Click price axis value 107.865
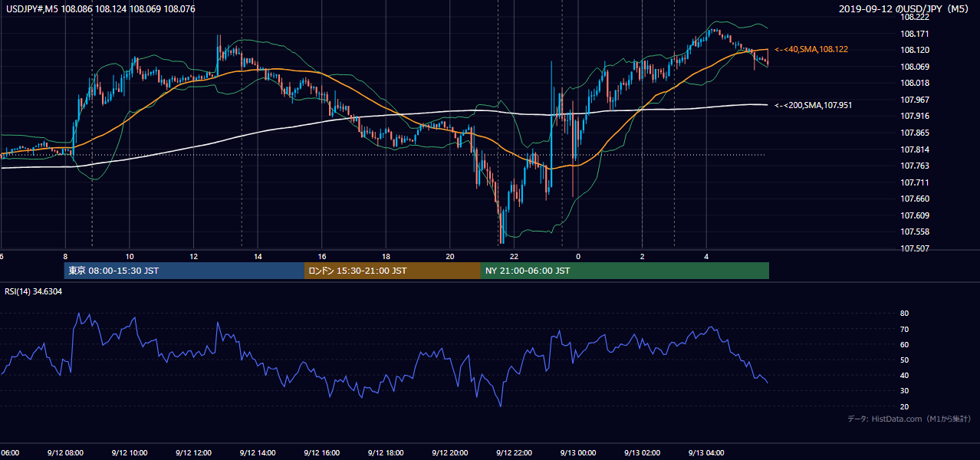Image resolution: width=980 pixels, height=460 pixels. (x=915, y=133)
